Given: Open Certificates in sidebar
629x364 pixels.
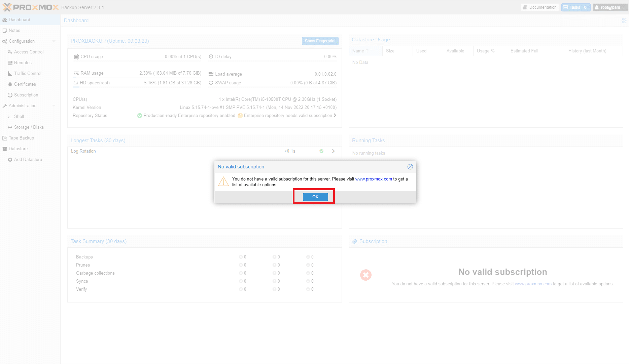Looking at the screenshot, I should click(30, 84).
